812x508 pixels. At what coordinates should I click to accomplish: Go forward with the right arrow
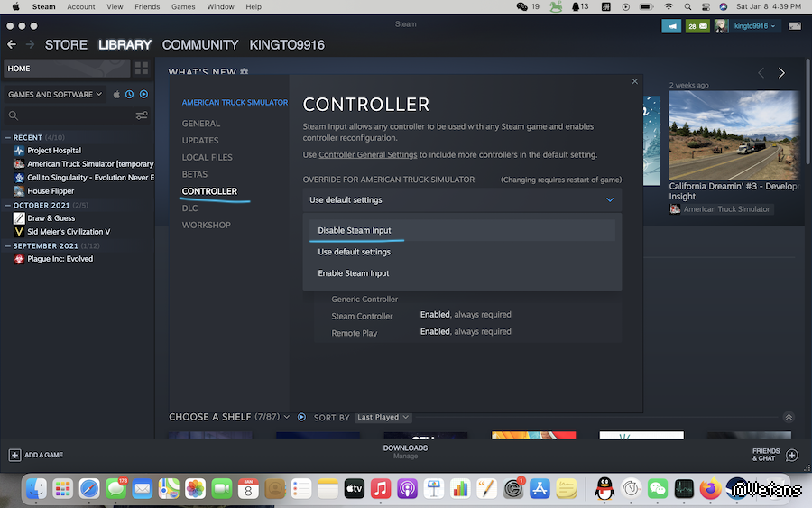tap(30, 44)
